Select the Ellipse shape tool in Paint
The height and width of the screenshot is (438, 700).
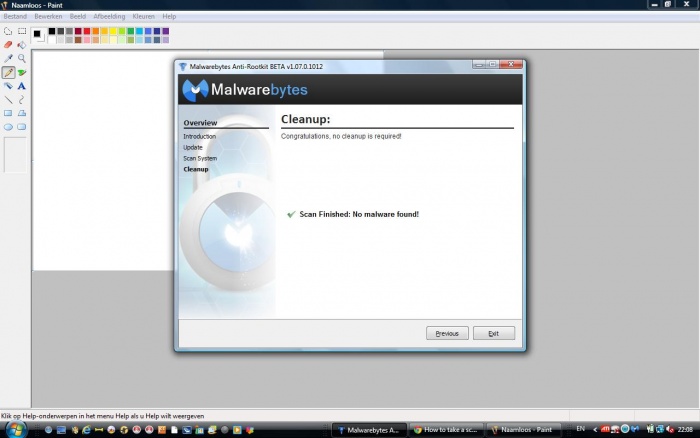[8, 127]
